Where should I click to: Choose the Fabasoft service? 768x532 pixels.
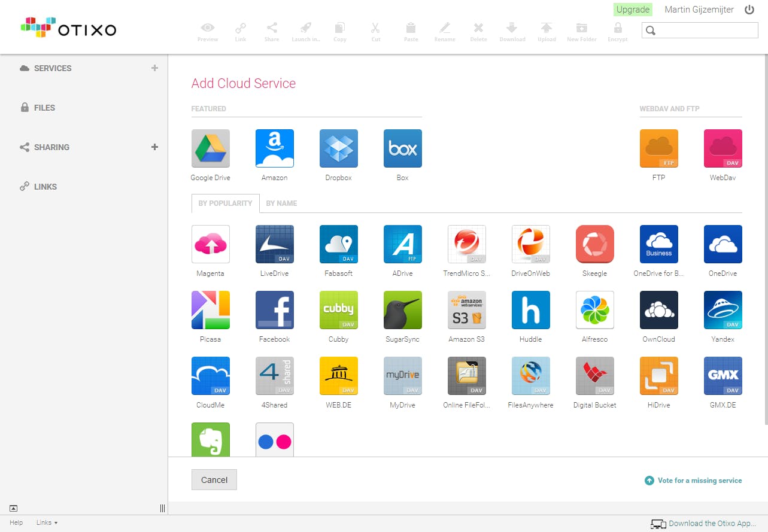tap(338, 244)
